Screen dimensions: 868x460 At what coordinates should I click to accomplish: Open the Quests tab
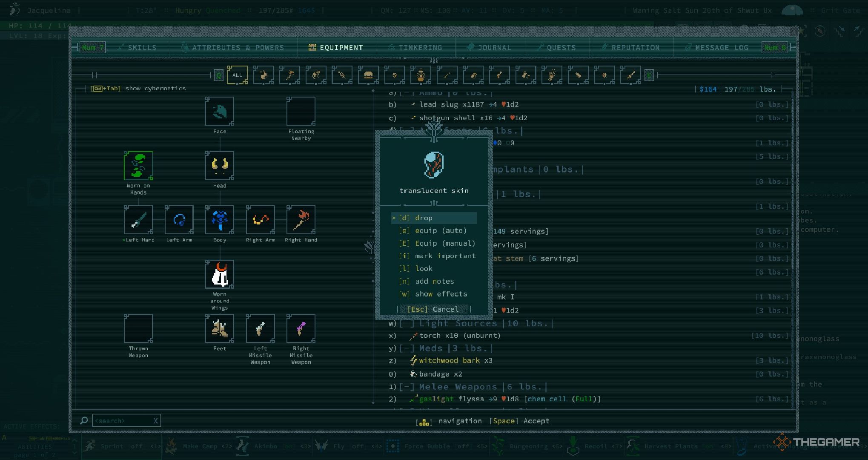coord(557,47)
